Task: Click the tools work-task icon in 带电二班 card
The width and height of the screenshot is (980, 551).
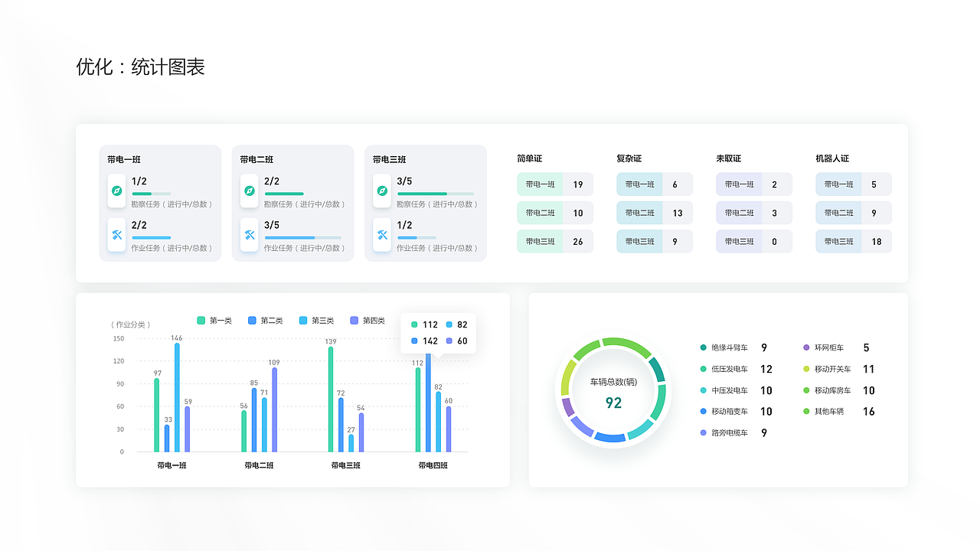Action: pos(250,235)
